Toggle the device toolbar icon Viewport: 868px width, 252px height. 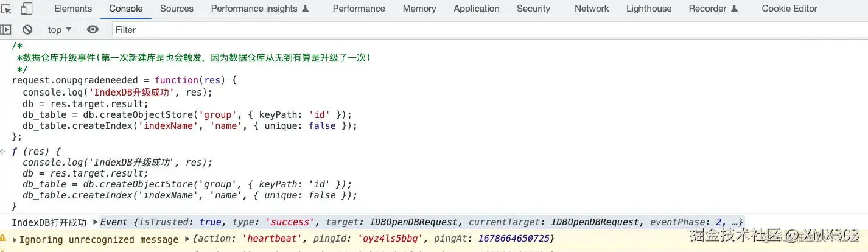(x=26, y=9)
